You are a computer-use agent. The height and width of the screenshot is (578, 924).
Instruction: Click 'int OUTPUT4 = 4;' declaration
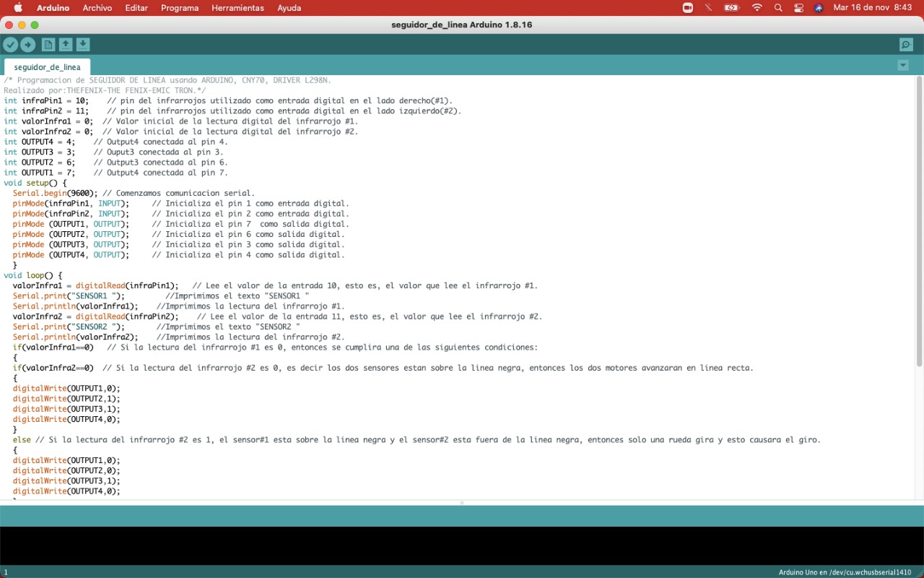click(39, 142)
